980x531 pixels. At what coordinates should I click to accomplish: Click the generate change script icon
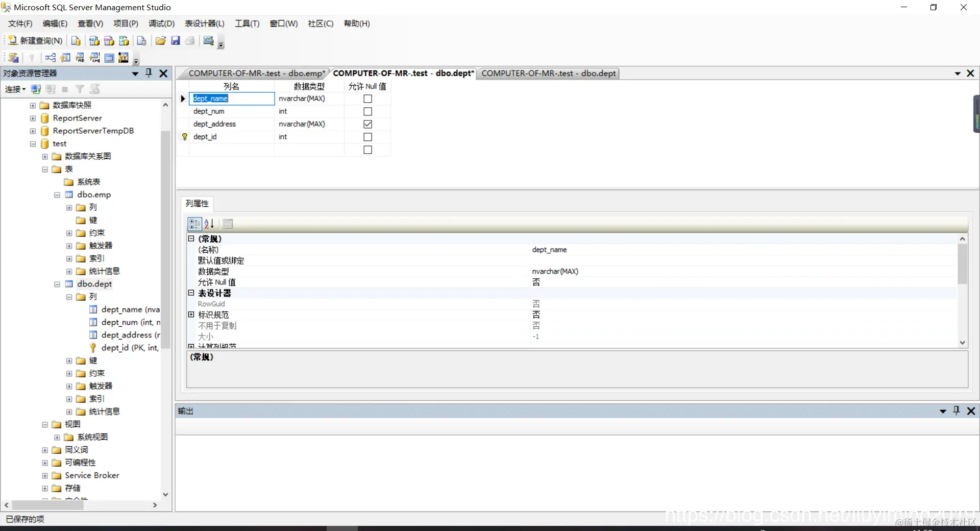click(x=14, y=58)
